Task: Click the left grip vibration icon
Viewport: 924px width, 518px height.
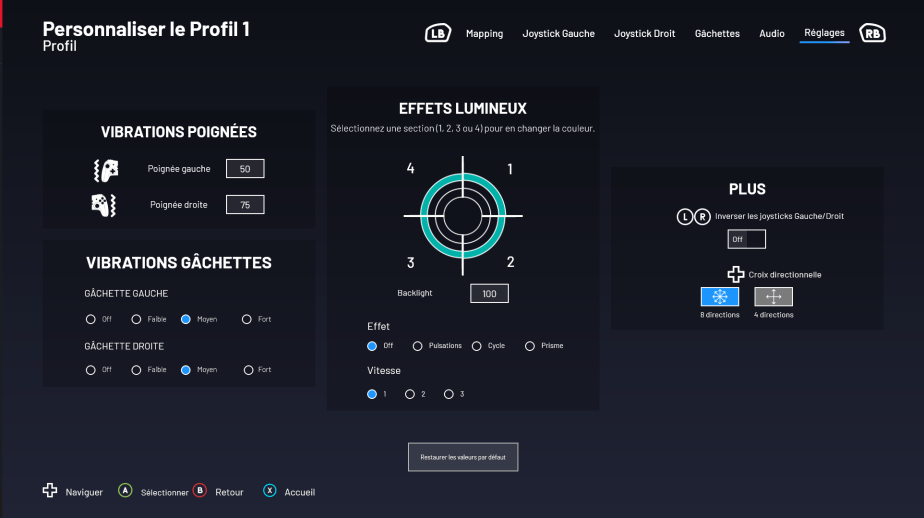Action: (105, 169)
